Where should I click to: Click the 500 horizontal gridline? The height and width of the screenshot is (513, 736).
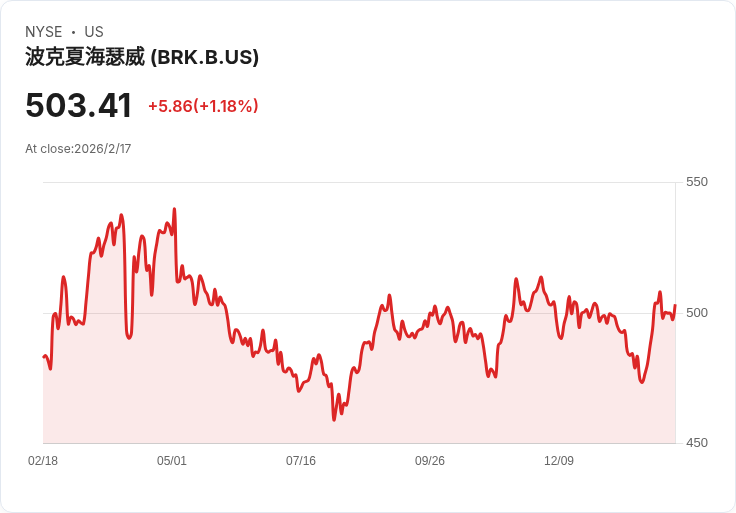pos(359,313)
